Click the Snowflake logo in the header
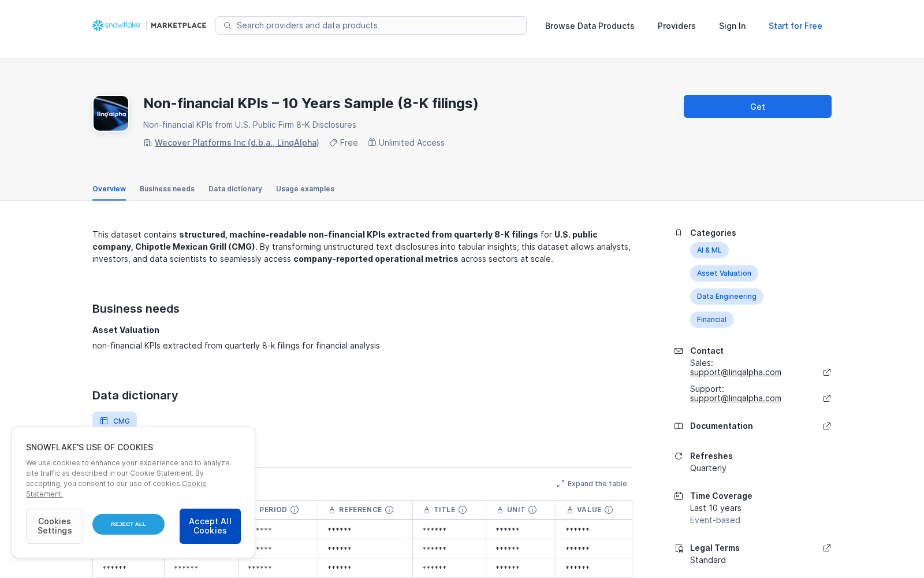The height and width of the screenshot is (578, 924). pos(117,25)
